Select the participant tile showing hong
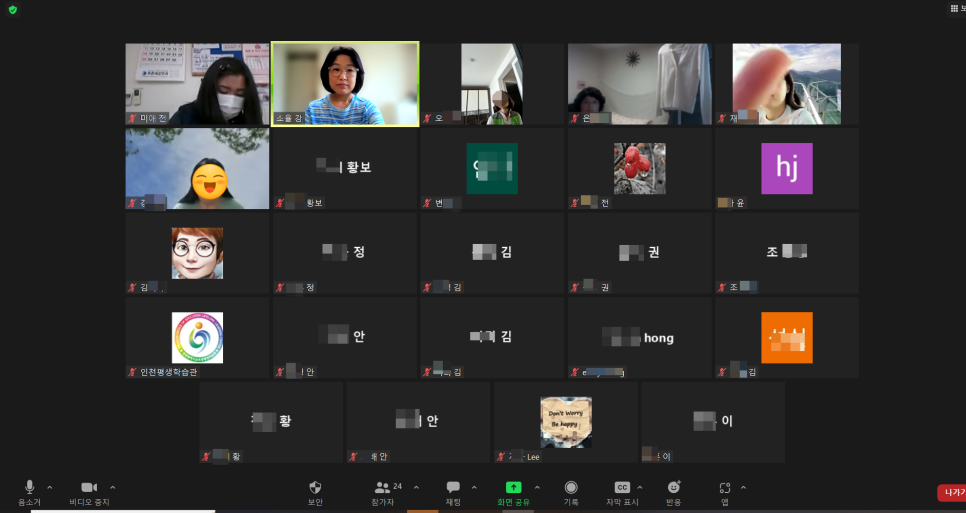The width and height of the screenshot is (966, 513). coord(639,337)
